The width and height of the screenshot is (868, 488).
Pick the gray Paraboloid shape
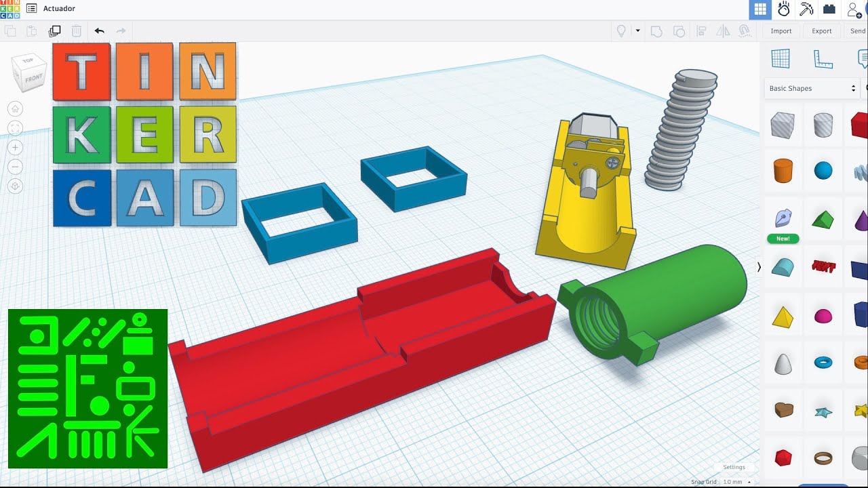783,364
